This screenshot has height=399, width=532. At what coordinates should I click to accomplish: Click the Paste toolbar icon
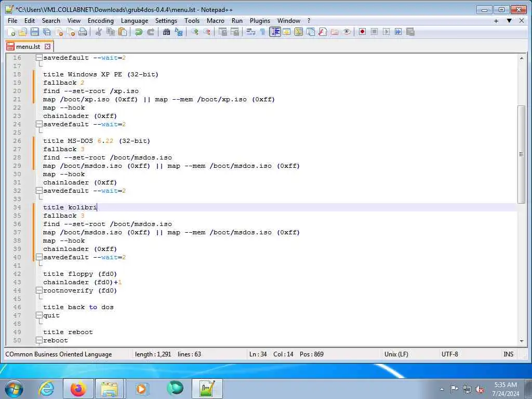[123, 32]
